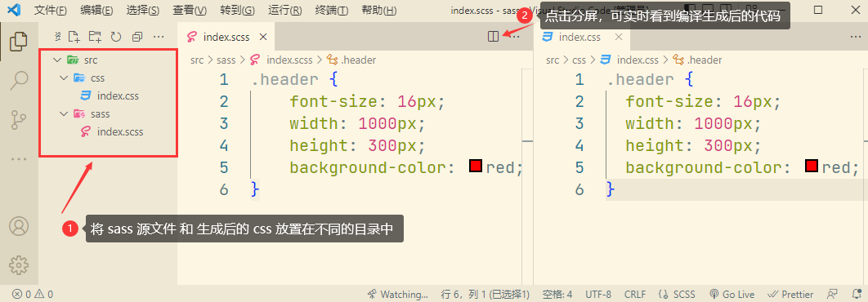Change UTF-8 file encoding
Screen dimensions: 868x302
(598, 295)
